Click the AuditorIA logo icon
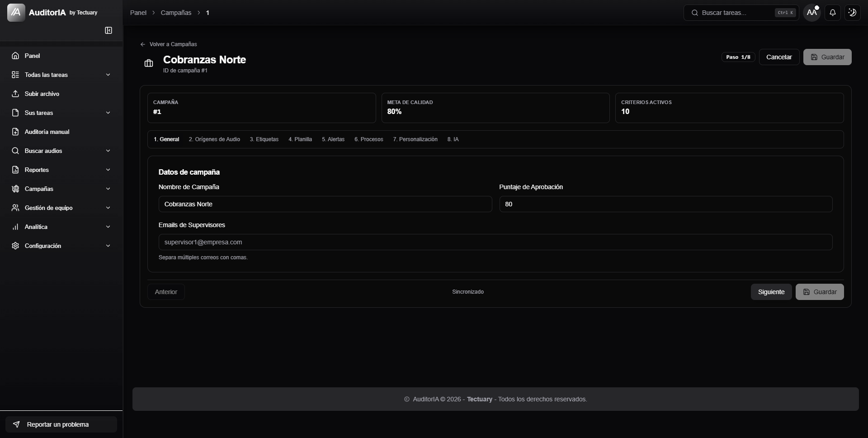This screenshot has width=868, height=438. pos(16,13)
